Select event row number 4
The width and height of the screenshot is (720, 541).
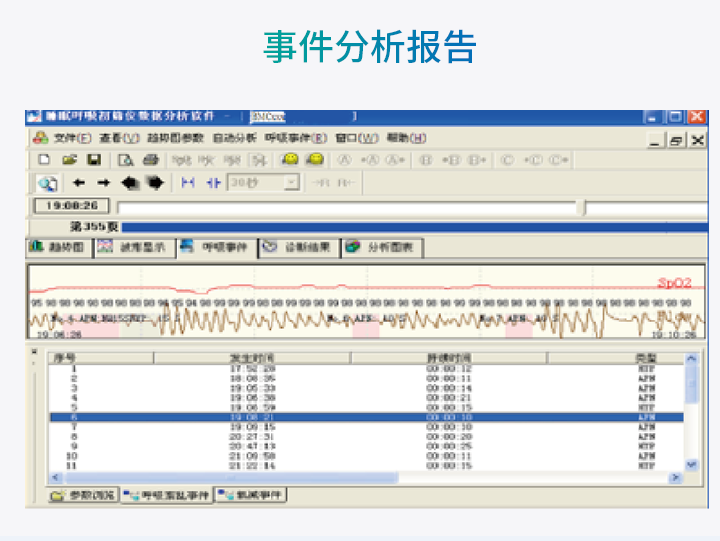pos(366,398)
